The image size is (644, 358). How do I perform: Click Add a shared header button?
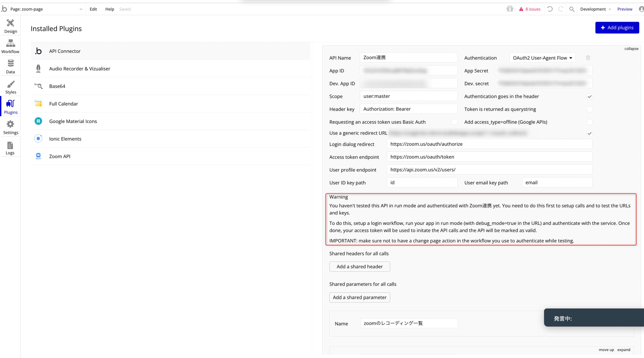pos(360,266)
